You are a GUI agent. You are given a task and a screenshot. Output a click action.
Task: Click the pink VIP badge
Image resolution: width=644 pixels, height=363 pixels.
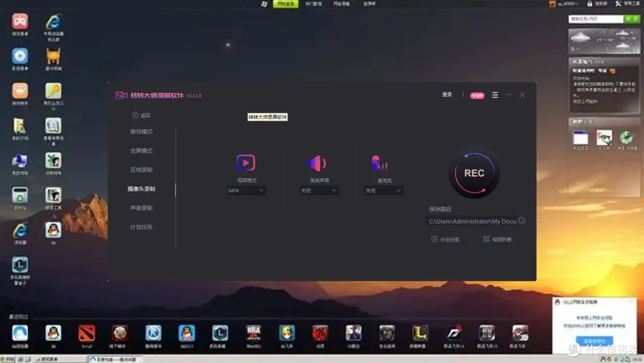click(x=477, y=96)
